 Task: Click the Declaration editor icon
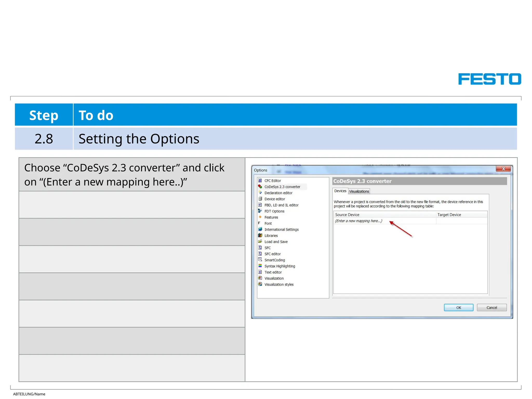click(x=260, y=192)
